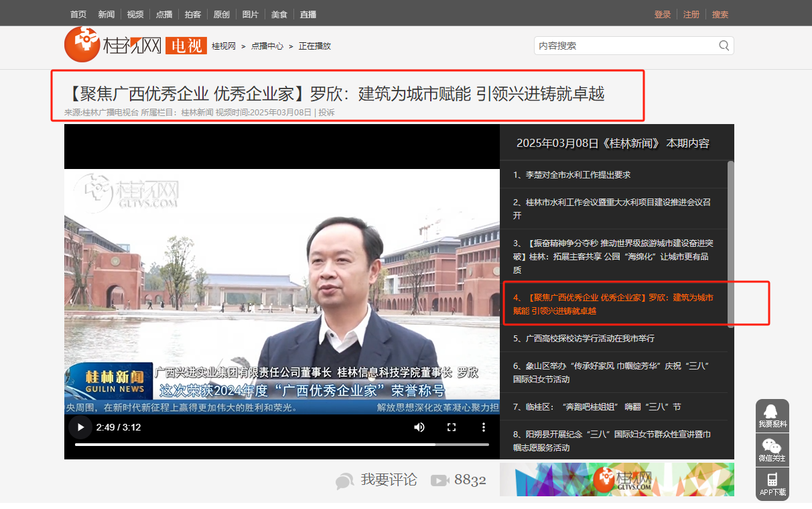Click the playlist vertical scrollbar
Screen dimensions: 812x509
[730, 243]
